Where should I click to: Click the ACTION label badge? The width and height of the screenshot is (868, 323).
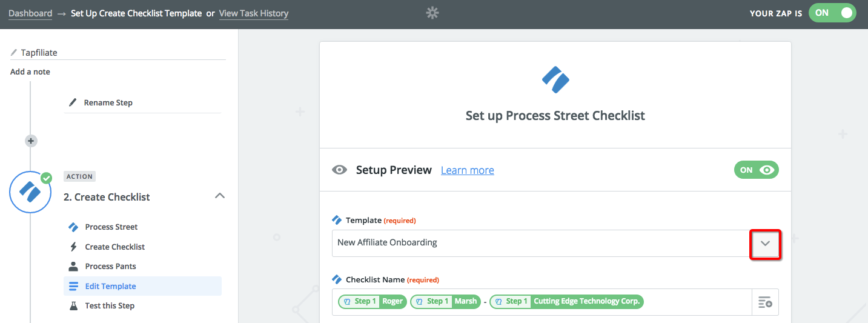tap(79, 176)
